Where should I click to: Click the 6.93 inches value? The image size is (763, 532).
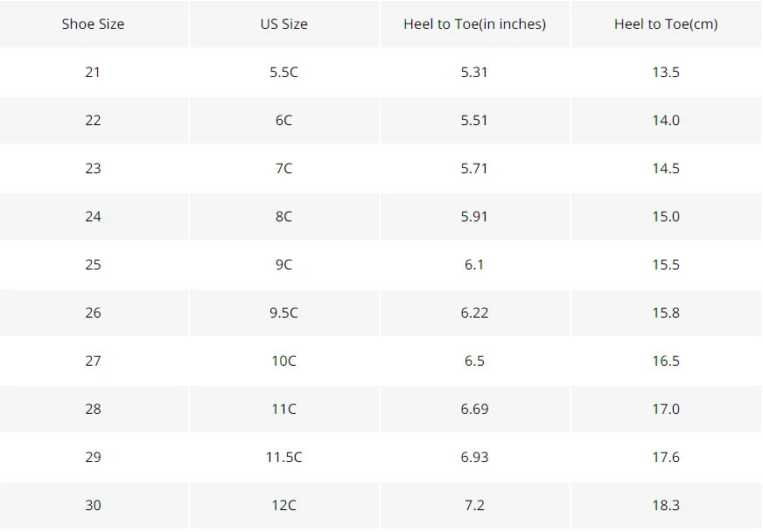tap(474, 458)
